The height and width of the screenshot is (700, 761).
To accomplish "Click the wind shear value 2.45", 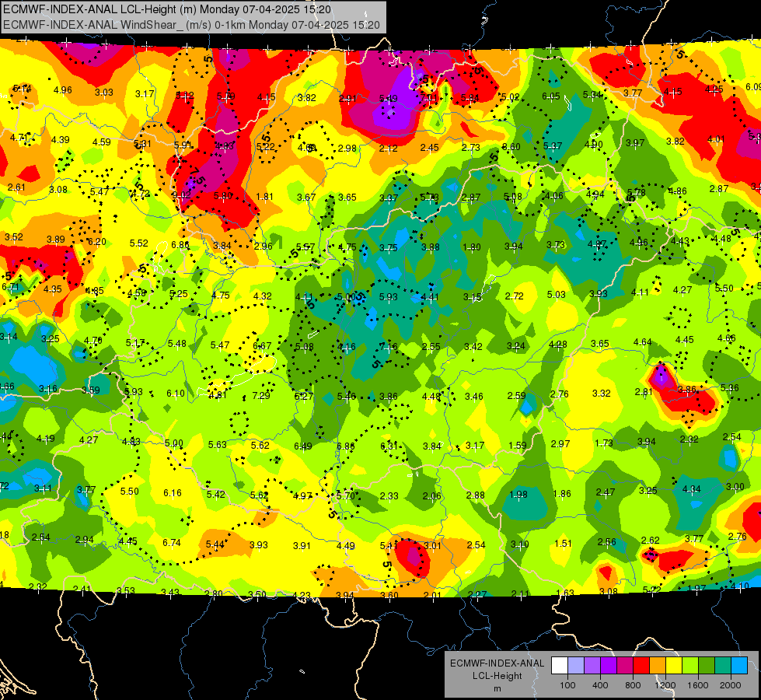I will click(430, 147).
